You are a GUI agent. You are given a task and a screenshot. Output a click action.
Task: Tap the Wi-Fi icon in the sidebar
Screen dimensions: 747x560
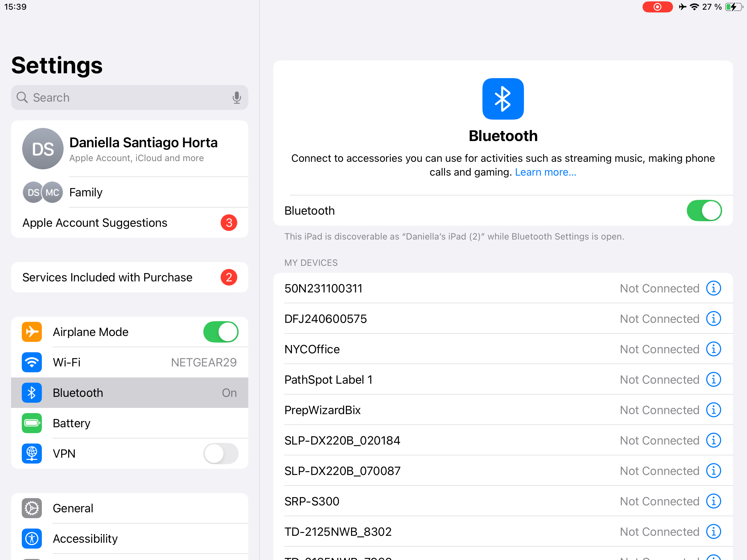tap(32, 362)
